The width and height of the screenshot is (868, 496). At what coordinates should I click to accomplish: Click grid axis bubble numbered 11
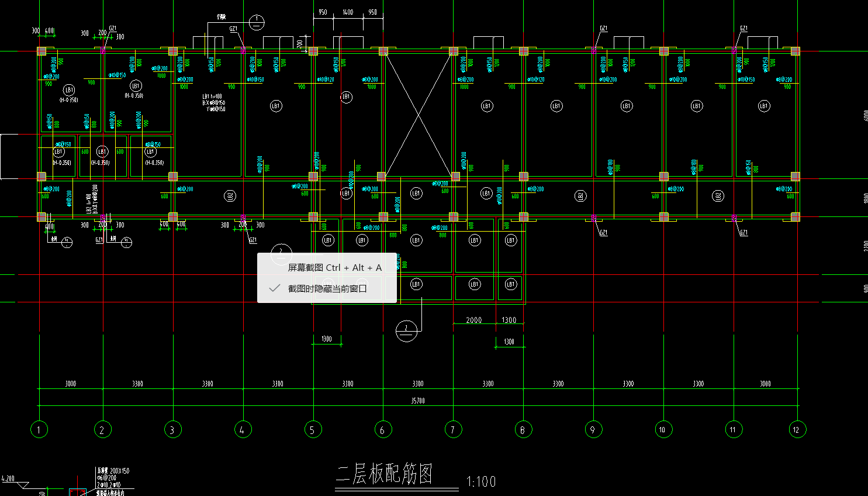point(734,430)
